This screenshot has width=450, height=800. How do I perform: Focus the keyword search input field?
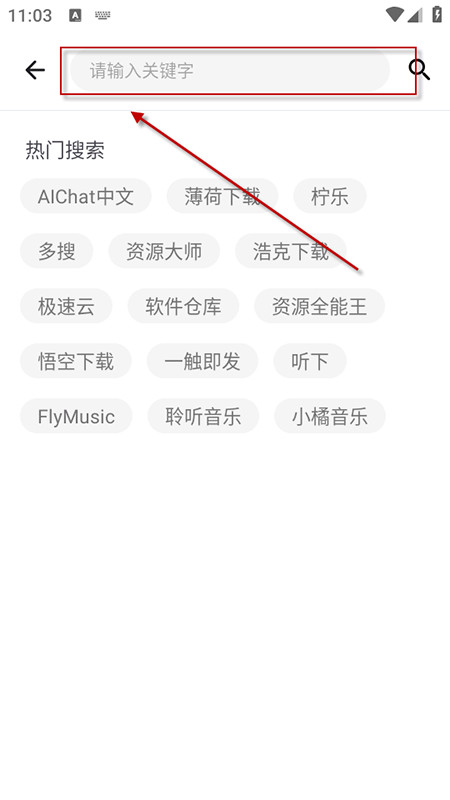pos(230,70)
